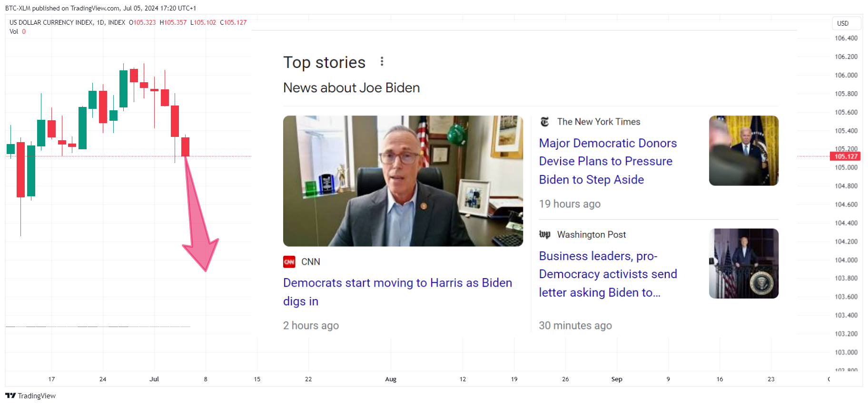868x405 pixels.
Task: Click the Washington Post Biden thumbnail
Action: 744,263
